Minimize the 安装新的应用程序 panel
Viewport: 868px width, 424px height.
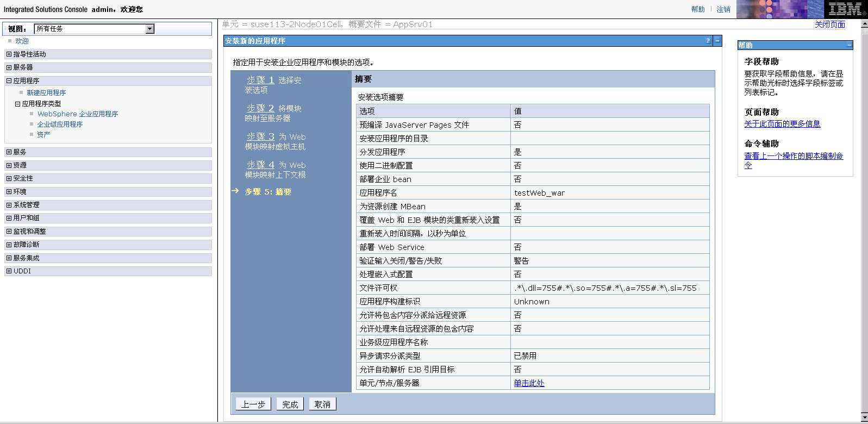tap(717, 41)
